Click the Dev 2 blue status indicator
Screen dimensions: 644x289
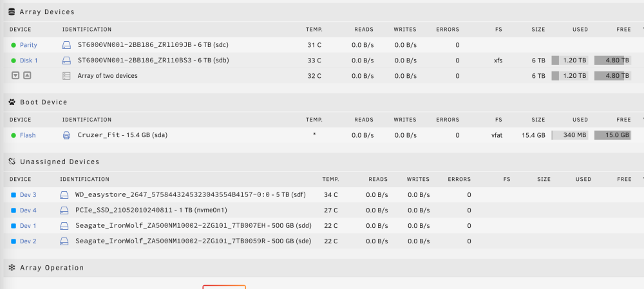(14, 241)
